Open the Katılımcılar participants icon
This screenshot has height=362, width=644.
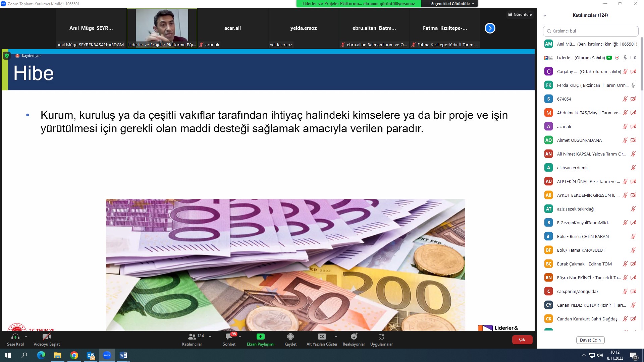tap(192, 337)
